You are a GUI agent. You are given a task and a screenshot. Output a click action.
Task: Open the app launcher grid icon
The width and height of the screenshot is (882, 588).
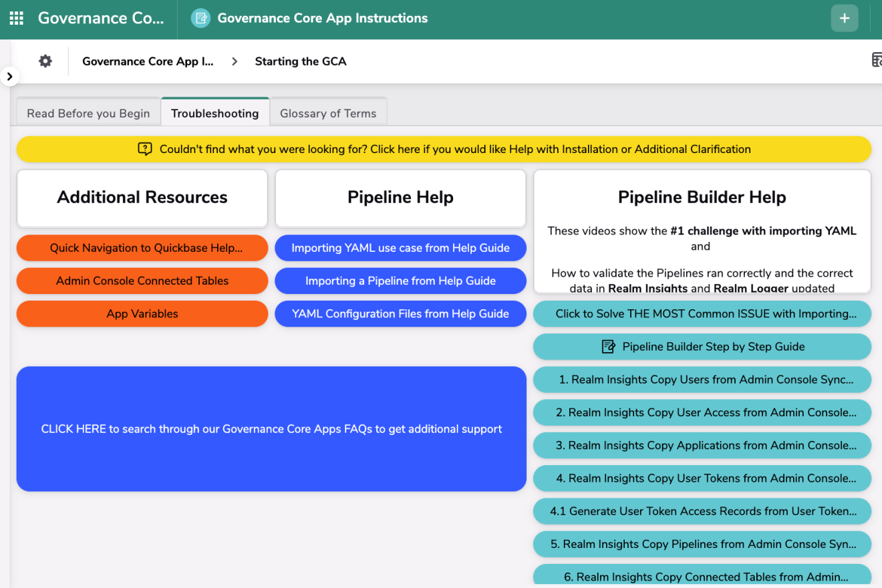point(17,18)
